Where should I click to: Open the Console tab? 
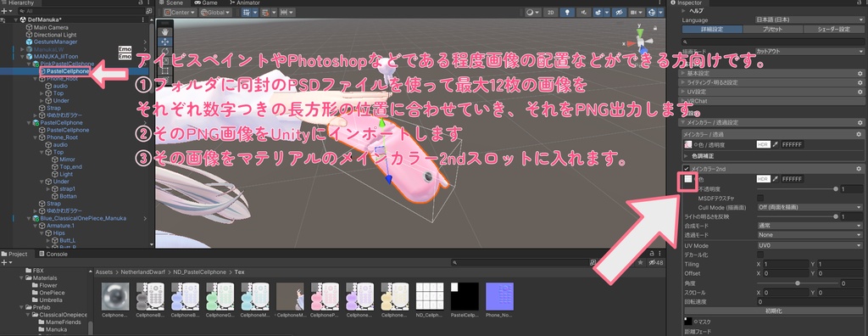(53, 254)
